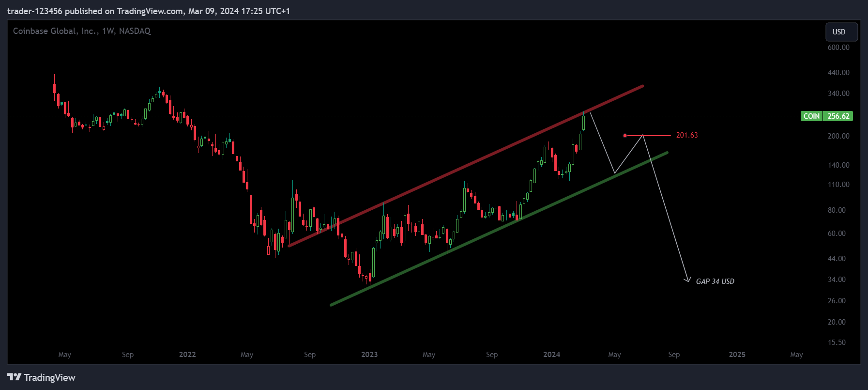Click the USD currency button
Image resolution: width=868 pixels, height=390 pixels.
click(x=841, y=32)
